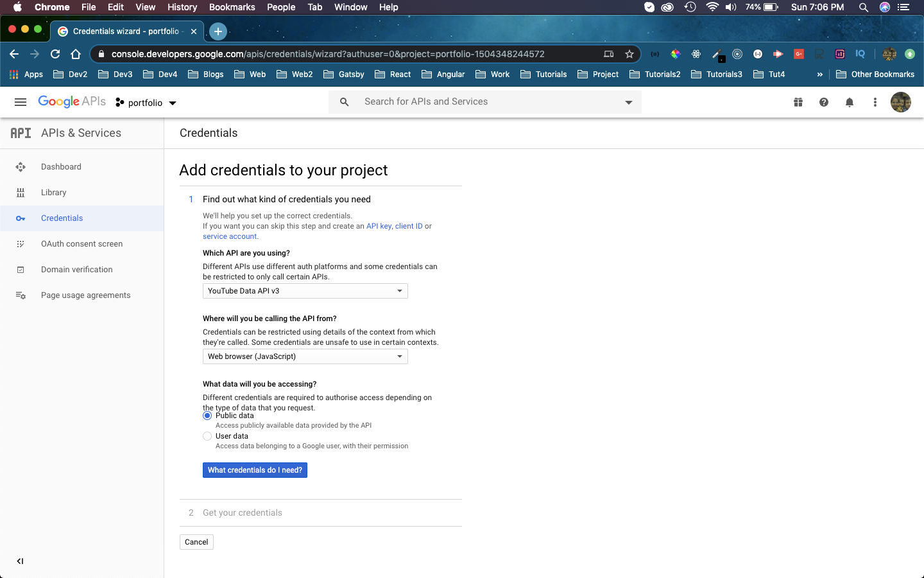924x578 pixels.
Task: Open the Wi-Fi status menu
Action: coord(712,7)
